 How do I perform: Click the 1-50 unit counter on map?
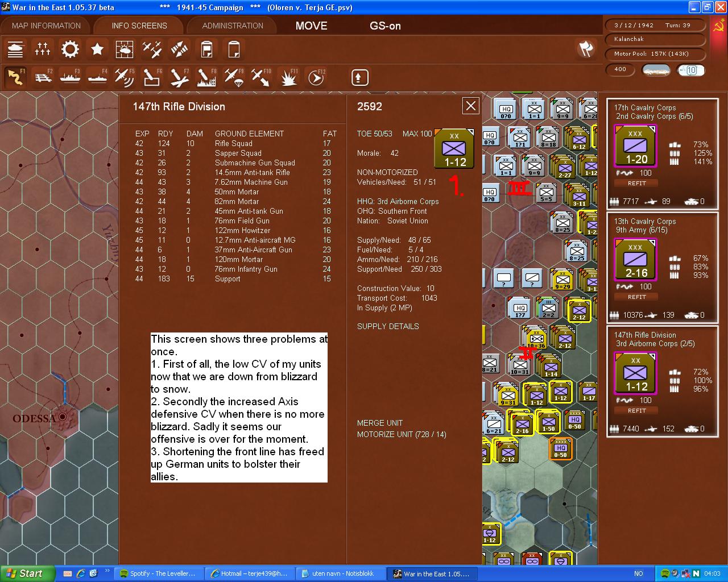point(548,421)
